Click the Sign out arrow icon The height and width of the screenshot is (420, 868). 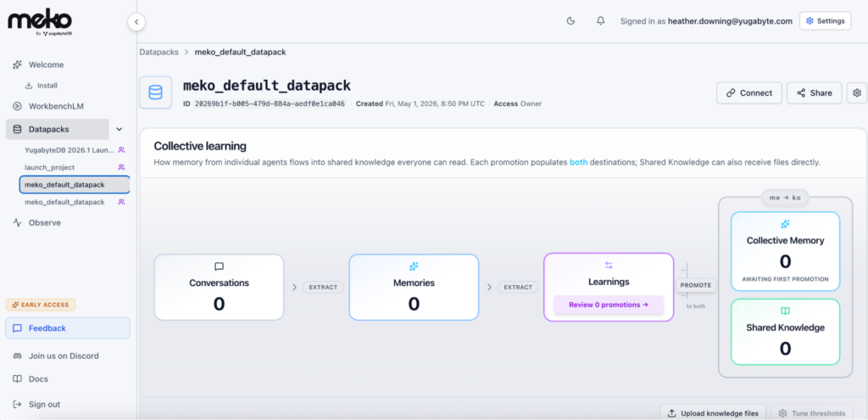click(17, 405)
